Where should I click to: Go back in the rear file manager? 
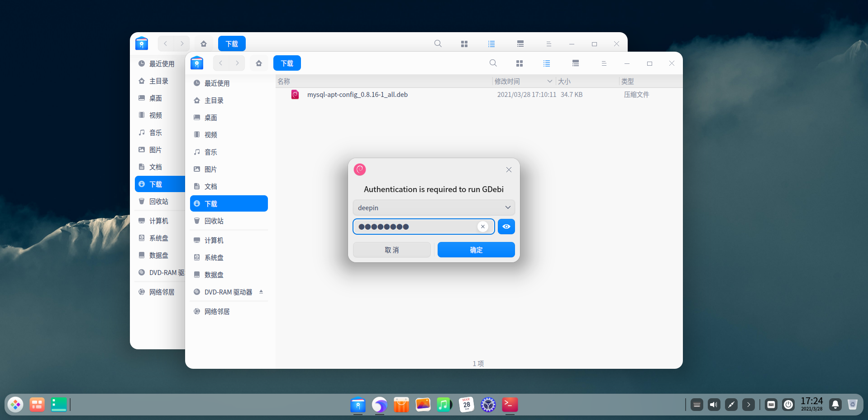(x=166, y=43)
